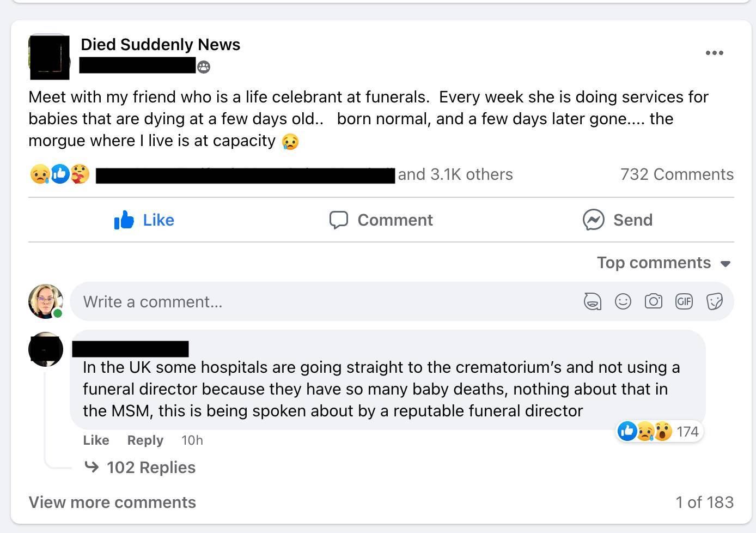Like the UK hospitals comment
The height and width of the screenshot is (533, 756).
pyautogui.click(x=96, y=440)
